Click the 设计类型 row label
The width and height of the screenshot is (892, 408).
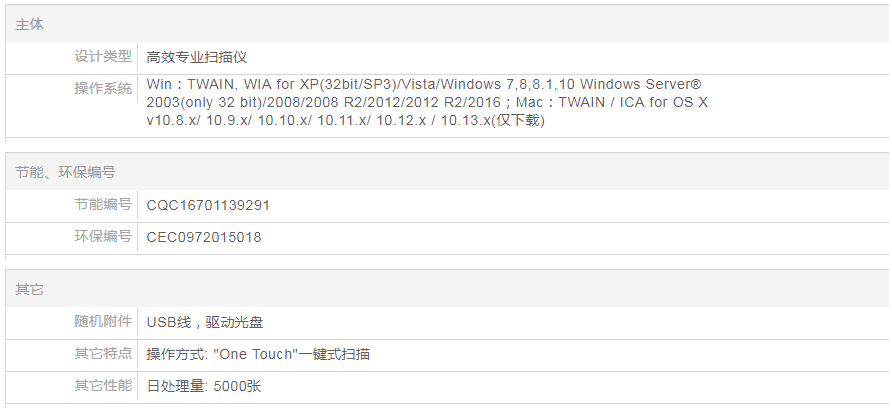(103, 57)
